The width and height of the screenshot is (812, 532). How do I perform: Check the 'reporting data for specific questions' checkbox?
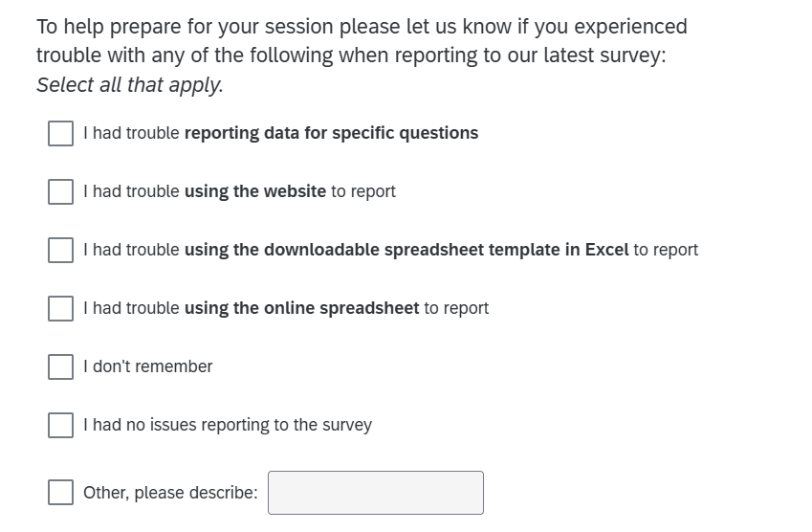tap(61, 133)
